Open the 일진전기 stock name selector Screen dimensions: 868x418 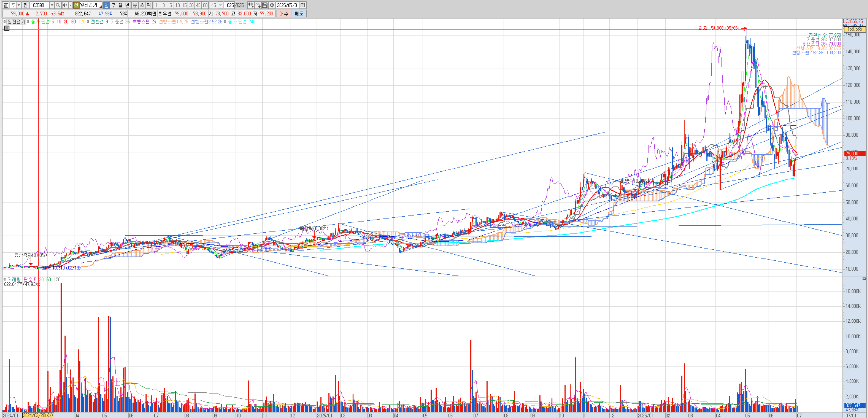click(91, 5)
